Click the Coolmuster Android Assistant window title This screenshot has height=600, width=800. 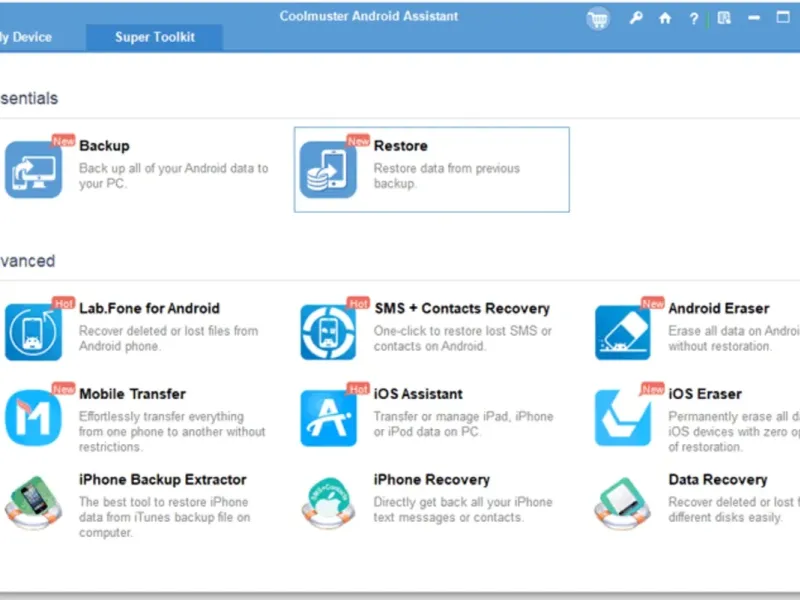[x=368, y=16]
